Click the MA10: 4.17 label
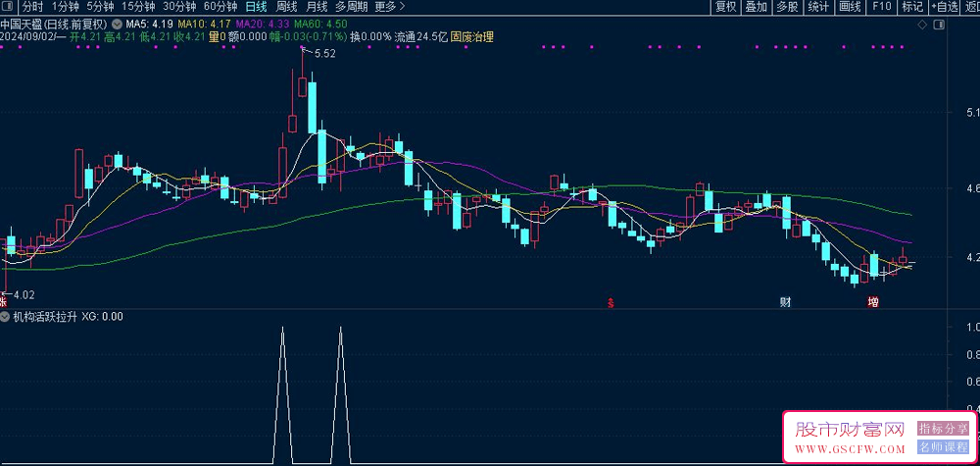The image size is (980, 466). [205, 25]
